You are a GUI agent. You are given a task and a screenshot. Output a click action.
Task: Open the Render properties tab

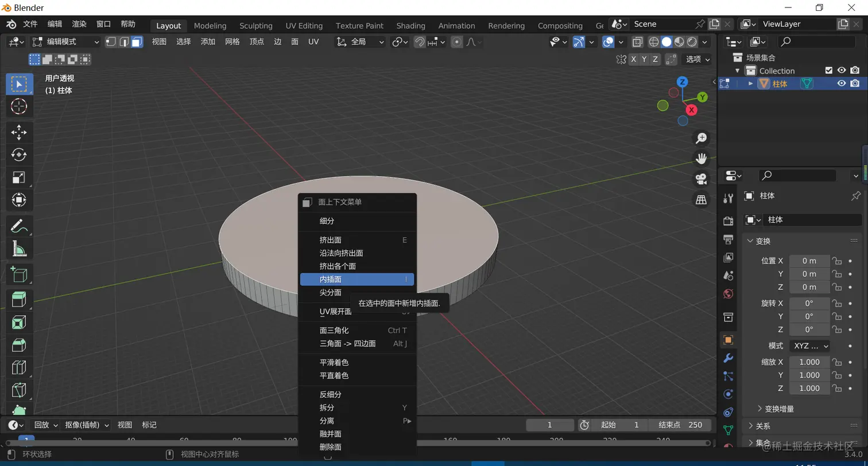pos(728,221)
